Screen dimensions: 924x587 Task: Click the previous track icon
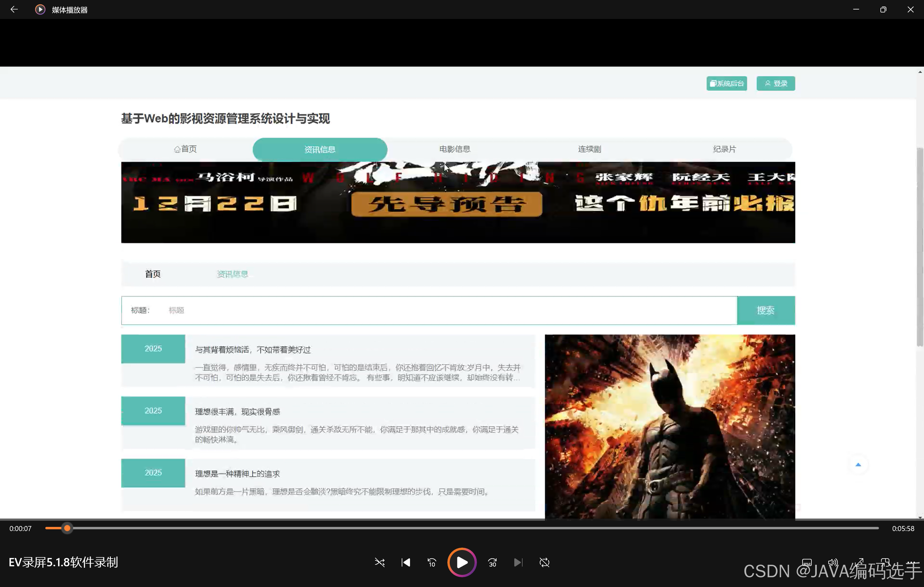click(x=406, y=562)
